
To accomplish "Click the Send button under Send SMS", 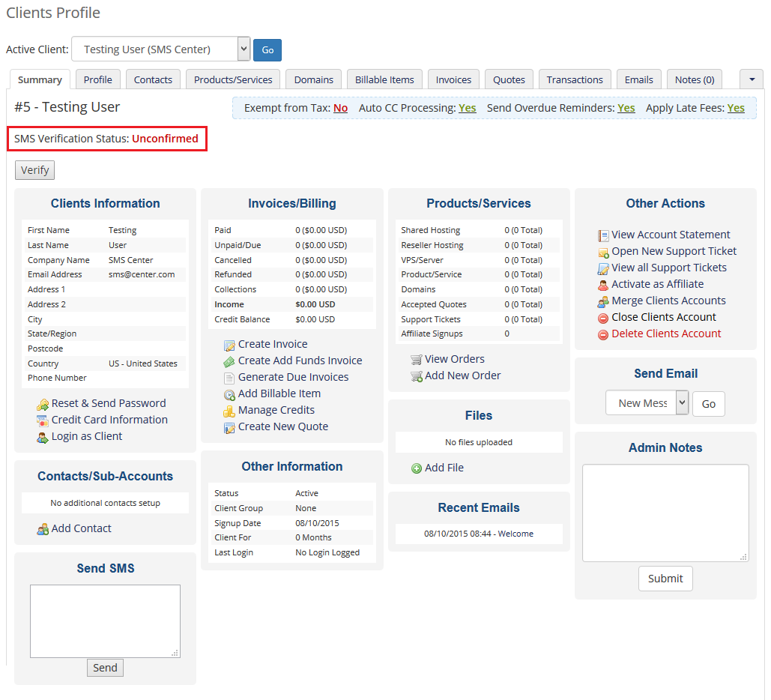I will (x=105, y=668).
